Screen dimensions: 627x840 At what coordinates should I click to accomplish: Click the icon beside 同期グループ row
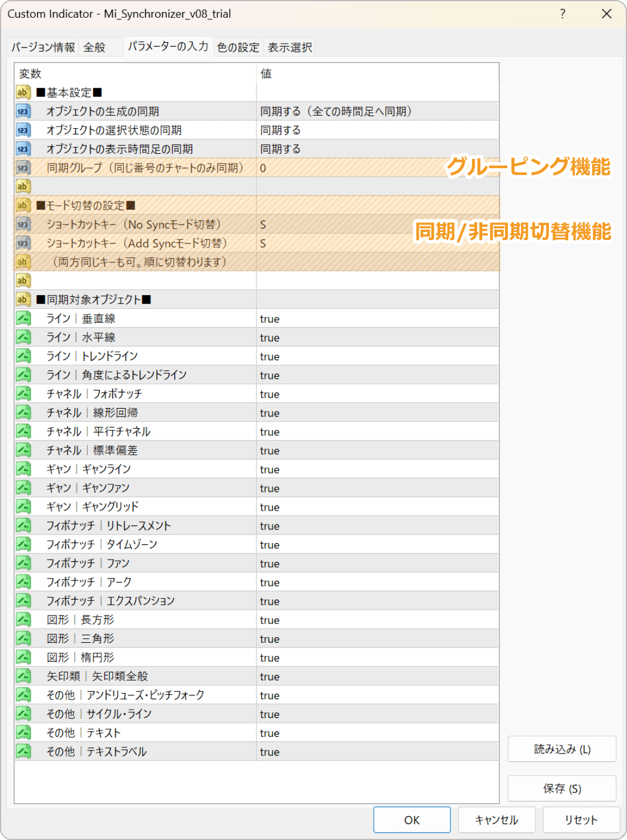coord(23,168)
